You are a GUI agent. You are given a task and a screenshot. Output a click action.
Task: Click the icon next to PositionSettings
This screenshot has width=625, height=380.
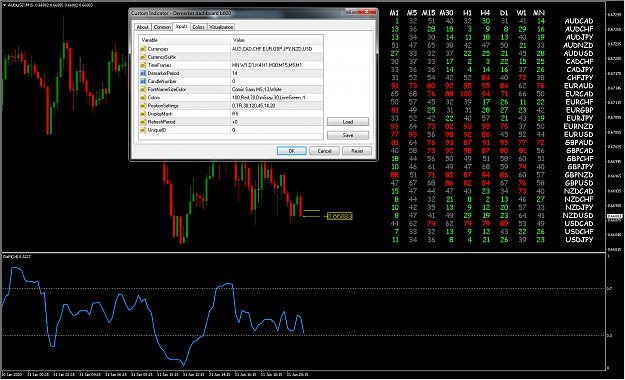tap(143, 106)
